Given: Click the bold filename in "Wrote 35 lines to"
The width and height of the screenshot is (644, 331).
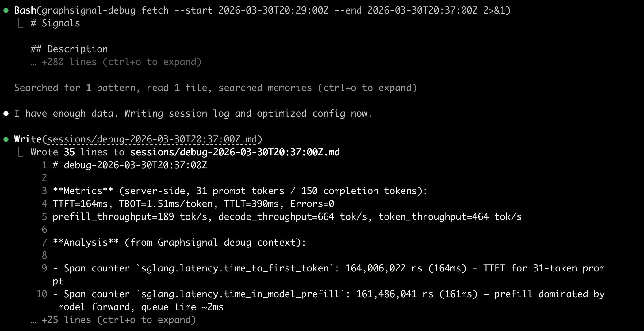Looking at the screenshot, I should click(x=235, y=152).
